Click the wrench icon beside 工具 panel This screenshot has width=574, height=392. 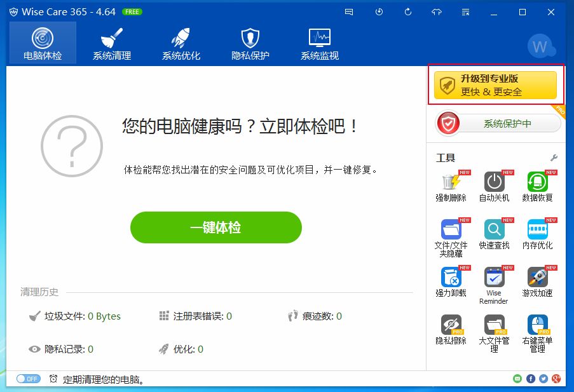[554, 156]
